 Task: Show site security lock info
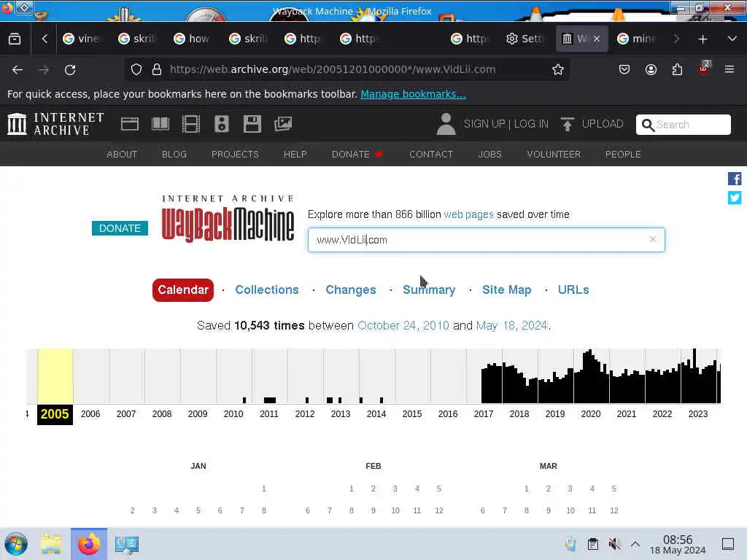[157, 69]
